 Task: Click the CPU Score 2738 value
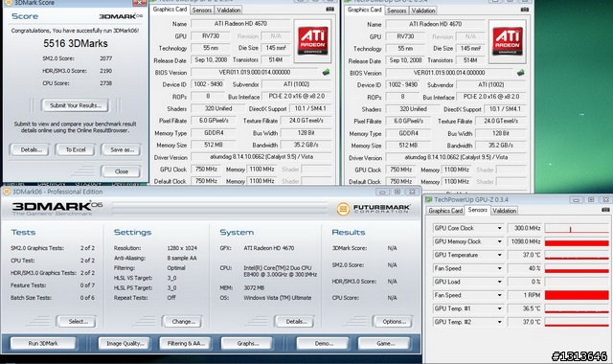(106, 83)
